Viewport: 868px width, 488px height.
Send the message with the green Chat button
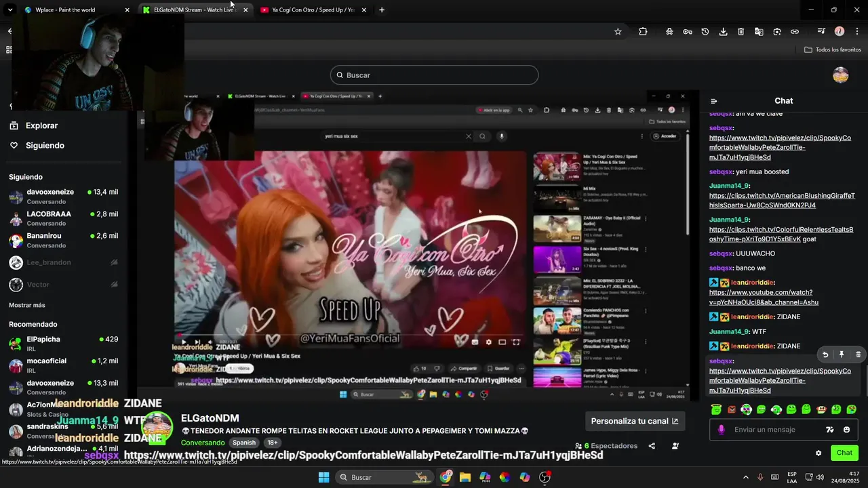[x=844, y=453]
